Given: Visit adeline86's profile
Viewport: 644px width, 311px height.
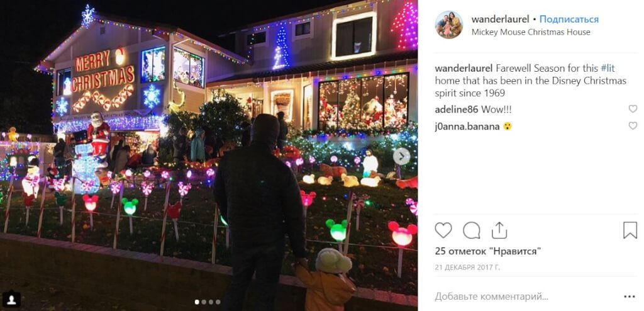Looking at the screenshot, I should tap(457, 110).
